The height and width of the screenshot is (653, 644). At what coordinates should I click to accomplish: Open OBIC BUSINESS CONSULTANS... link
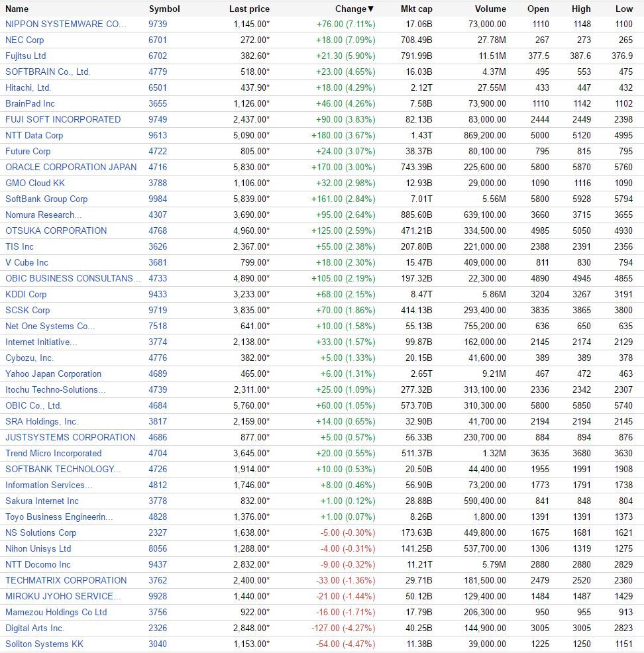(x=73, y=278)
